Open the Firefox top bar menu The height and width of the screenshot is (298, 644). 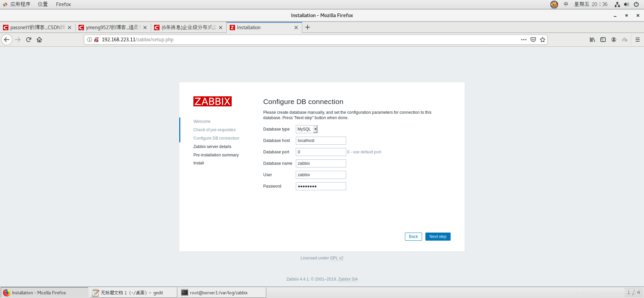(x=63, y=4)
